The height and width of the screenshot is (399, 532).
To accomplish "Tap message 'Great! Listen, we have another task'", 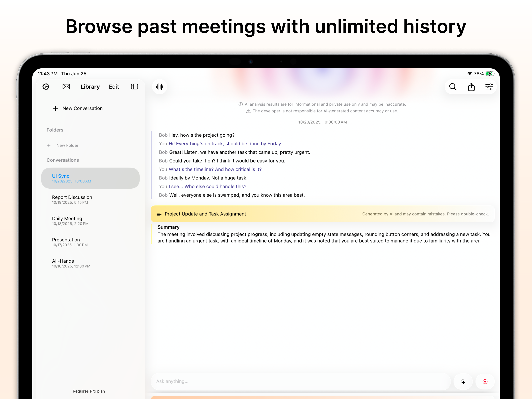I will point(240,152).
